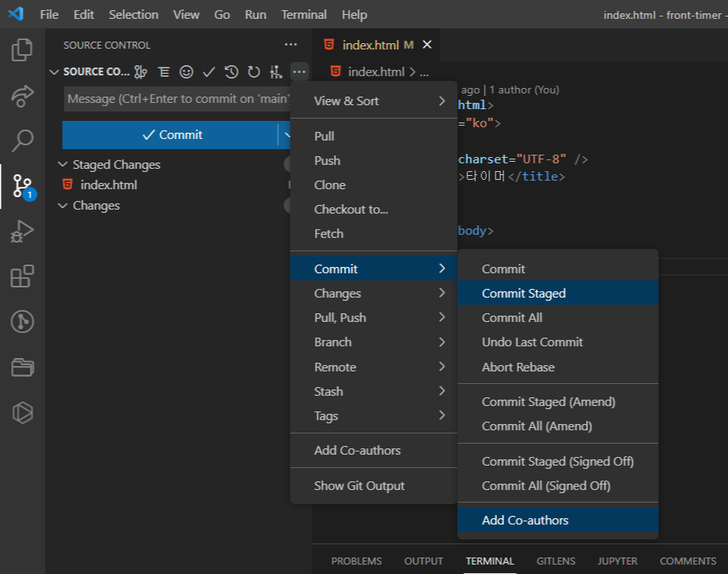The height and width of the screenshot is (574, 728).
Task: Expand the Branch submenu
Action: [374, 342]
